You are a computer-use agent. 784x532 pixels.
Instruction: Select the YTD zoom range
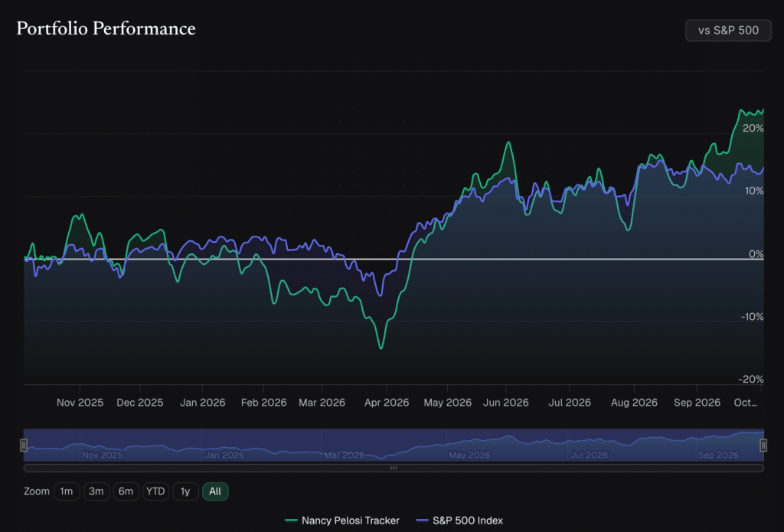155,491
